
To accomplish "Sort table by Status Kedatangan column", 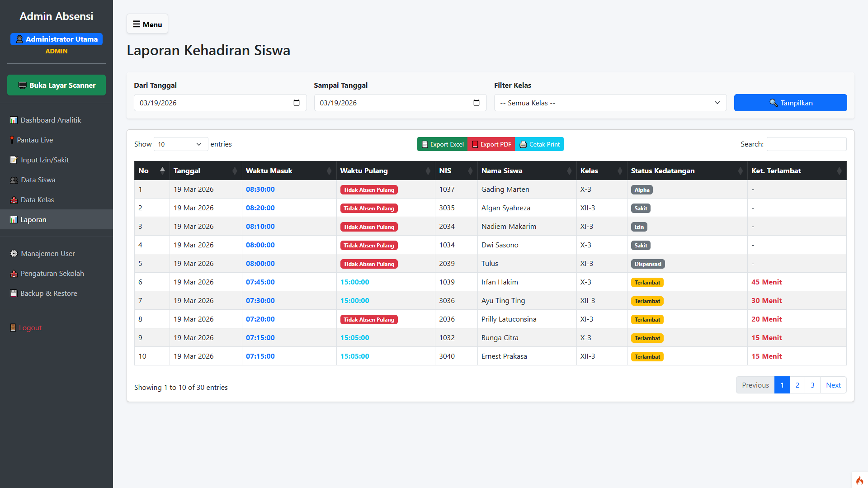I will pos(686,171).
